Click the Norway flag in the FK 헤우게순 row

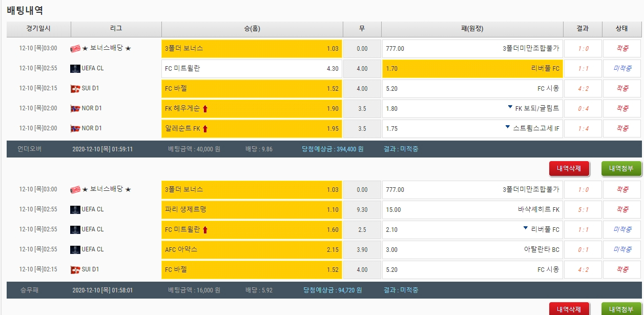click(x=75, y=109)
